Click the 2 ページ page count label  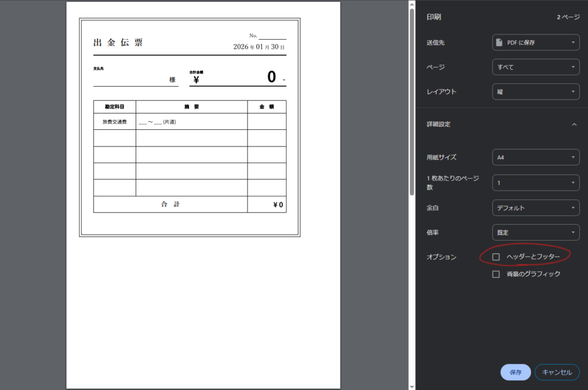click(x=568, y=17)
